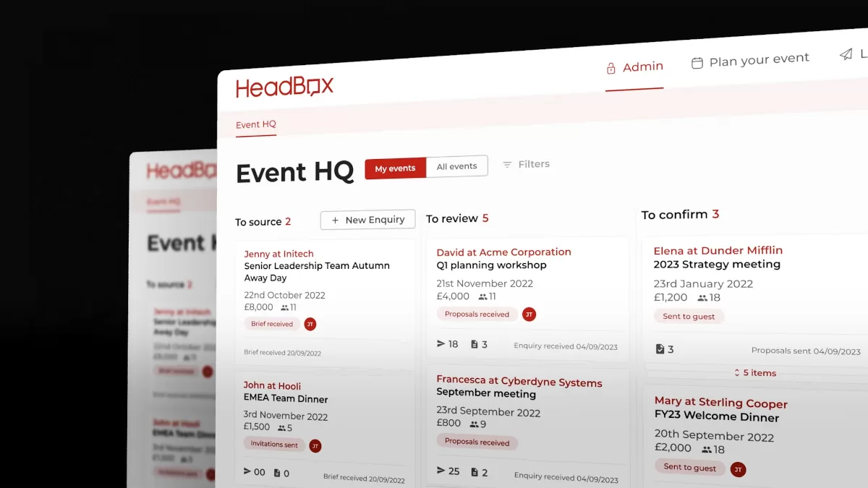Click the guests icon in the Elena at Dunder Mifflin card

(702, 298)
